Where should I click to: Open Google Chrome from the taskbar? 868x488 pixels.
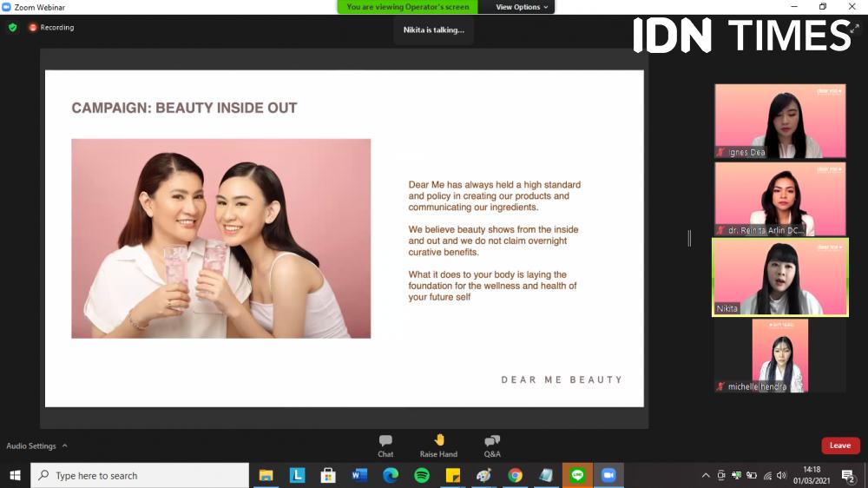(x=515, y=475)
